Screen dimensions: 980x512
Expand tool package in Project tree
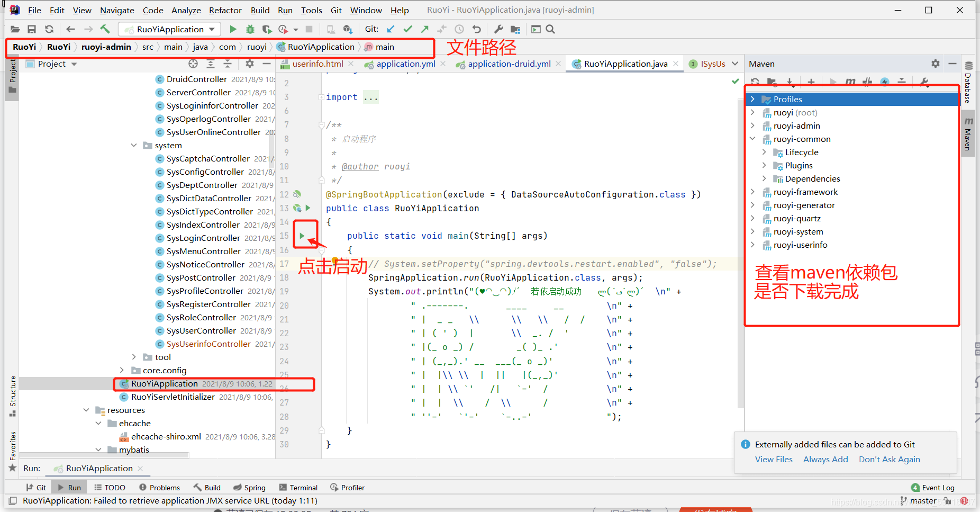tap(134, 357)
